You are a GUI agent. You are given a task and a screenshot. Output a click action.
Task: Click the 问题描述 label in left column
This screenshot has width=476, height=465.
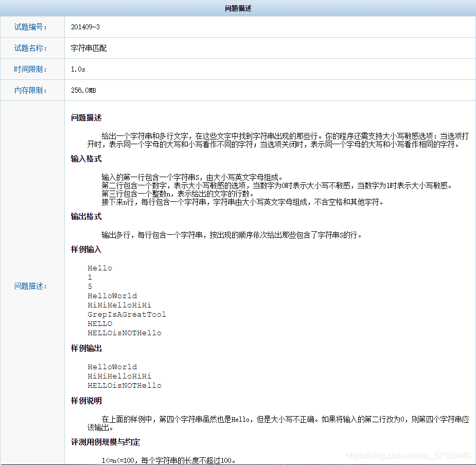click(x=30, y=286)
